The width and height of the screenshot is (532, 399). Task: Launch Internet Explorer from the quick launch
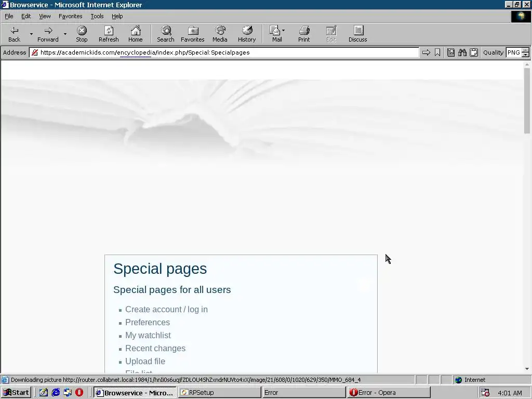pos(56,393)
